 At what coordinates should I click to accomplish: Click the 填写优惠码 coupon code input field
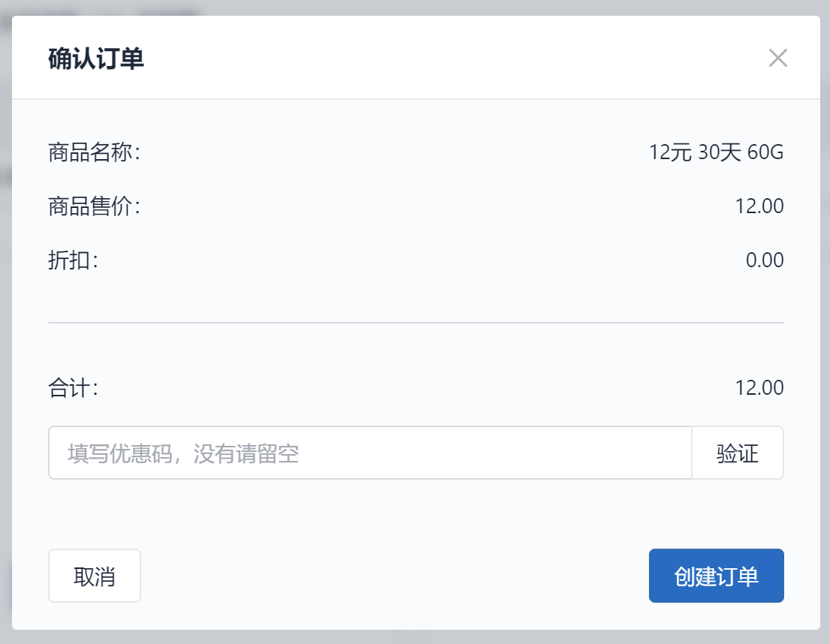(370, 453)
